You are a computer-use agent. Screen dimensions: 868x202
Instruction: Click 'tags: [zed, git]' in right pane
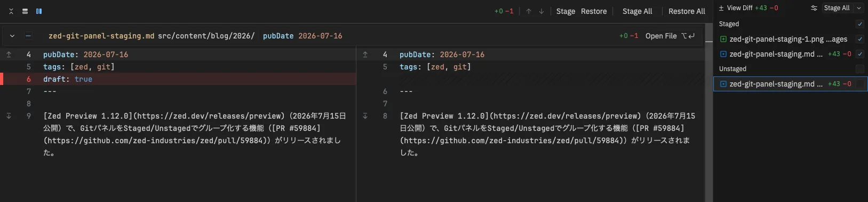pos(435,67)
